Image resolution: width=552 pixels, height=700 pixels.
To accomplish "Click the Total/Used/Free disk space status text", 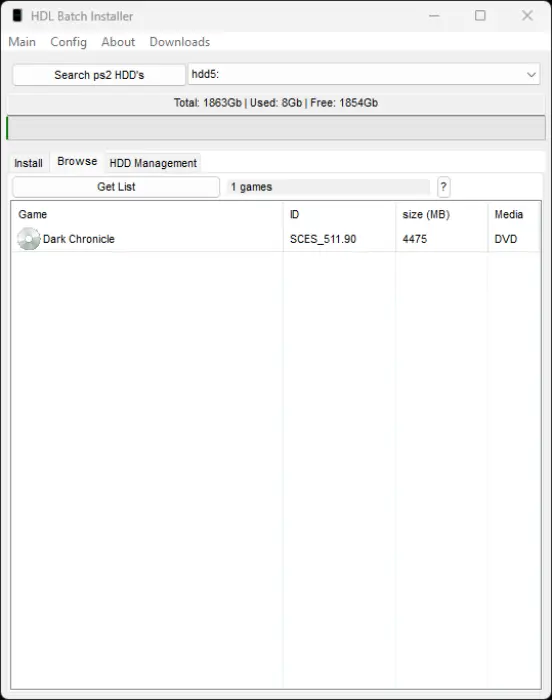I will click(x=276, y=103).
